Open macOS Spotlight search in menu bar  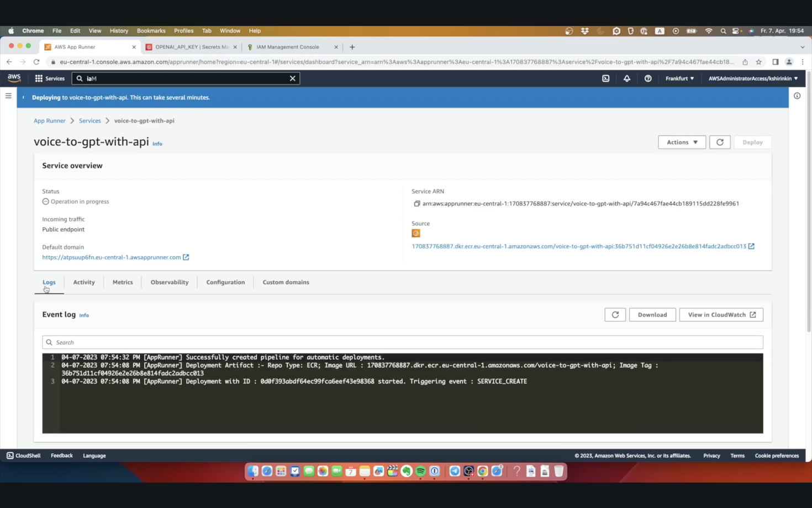click(723, 31)
